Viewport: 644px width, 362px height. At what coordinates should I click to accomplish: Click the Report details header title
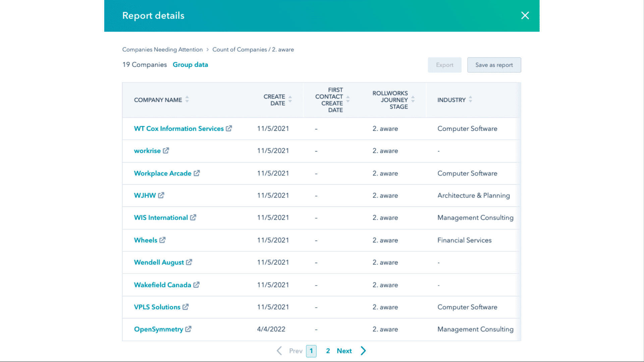coord(153,15)
